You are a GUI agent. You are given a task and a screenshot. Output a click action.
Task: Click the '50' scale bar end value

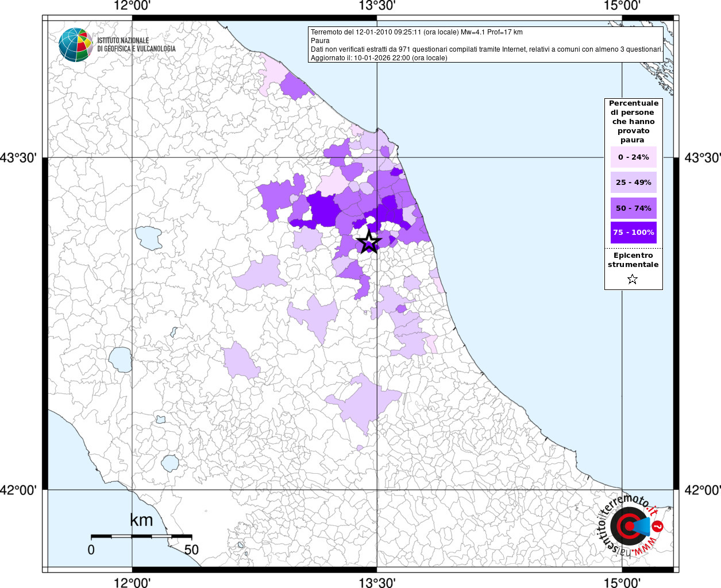coord(191,550)
